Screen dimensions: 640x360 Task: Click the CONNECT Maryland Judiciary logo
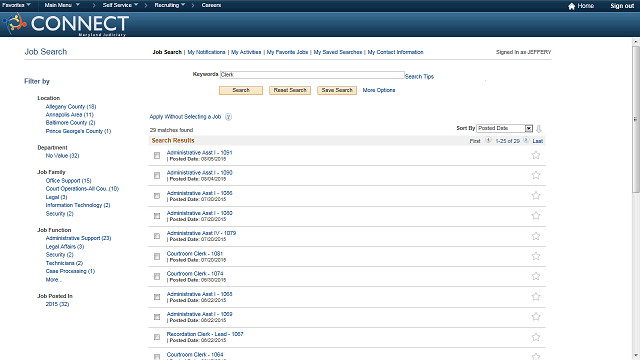[66, 24]
